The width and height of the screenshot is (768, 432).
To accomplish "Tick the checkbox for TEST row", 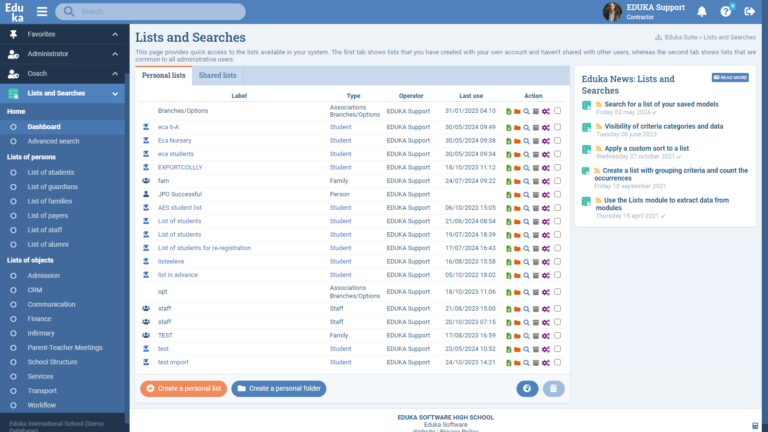I will 557,336.
